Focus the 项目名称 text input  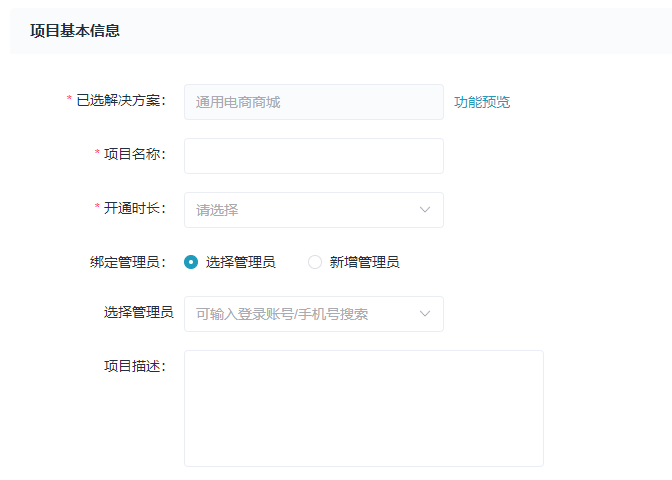313,156
